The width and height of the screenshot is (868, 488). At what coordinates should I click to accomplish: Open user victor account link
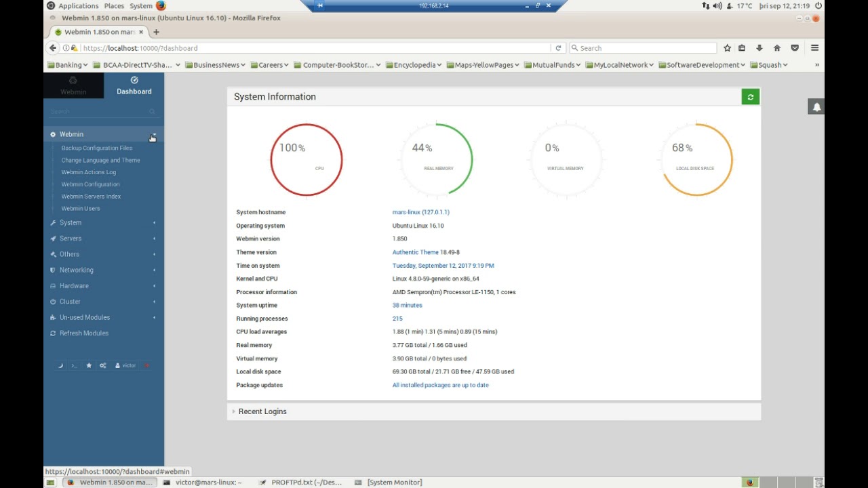[125, 365]
